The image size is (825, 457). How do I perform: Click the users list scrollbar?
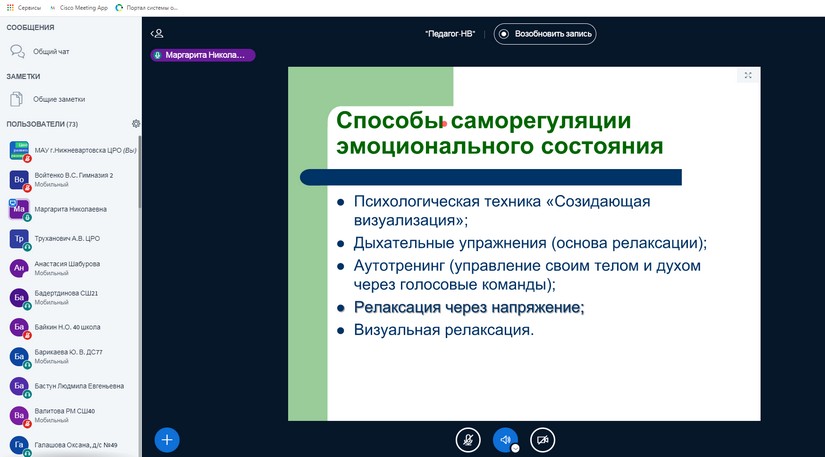click(139, 172)
